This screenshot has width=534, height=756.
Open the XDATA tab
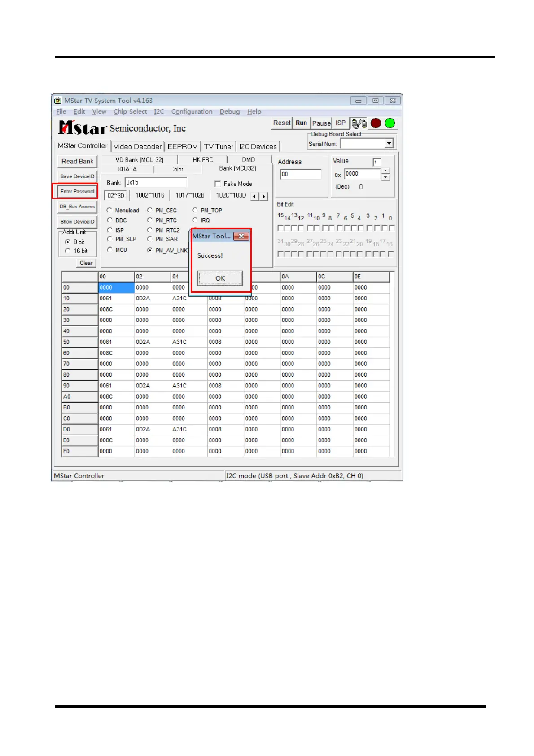point(127,169)
